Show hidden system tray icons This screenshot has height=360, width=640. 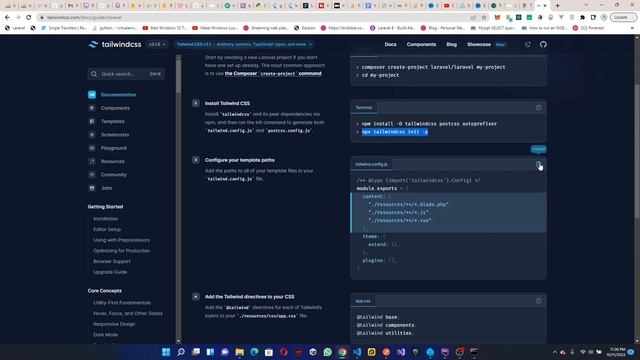[x=554, y=352]
